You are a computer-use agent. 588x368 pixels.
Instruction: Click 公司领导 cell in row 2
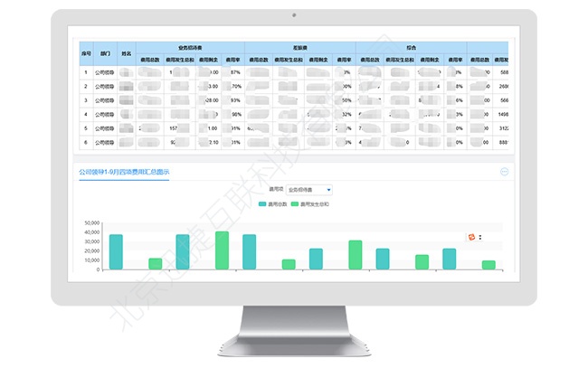(105, 87)
